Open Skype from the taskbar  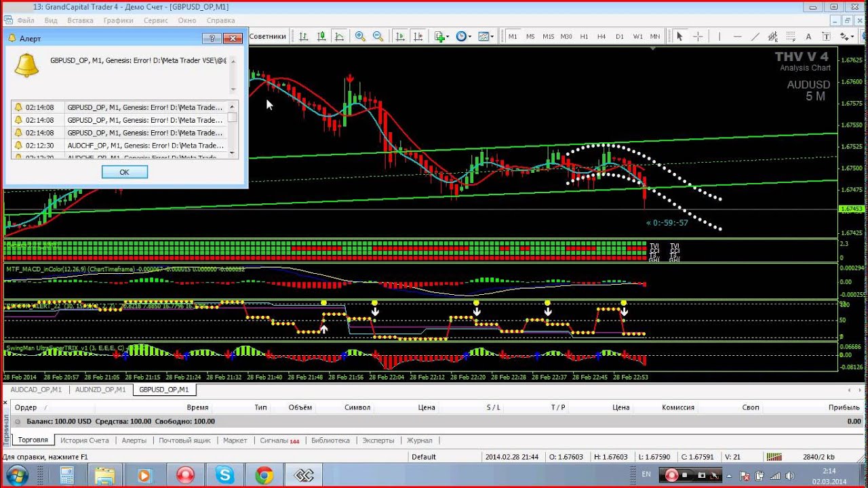pyautogui.click(x=225, y=475)
